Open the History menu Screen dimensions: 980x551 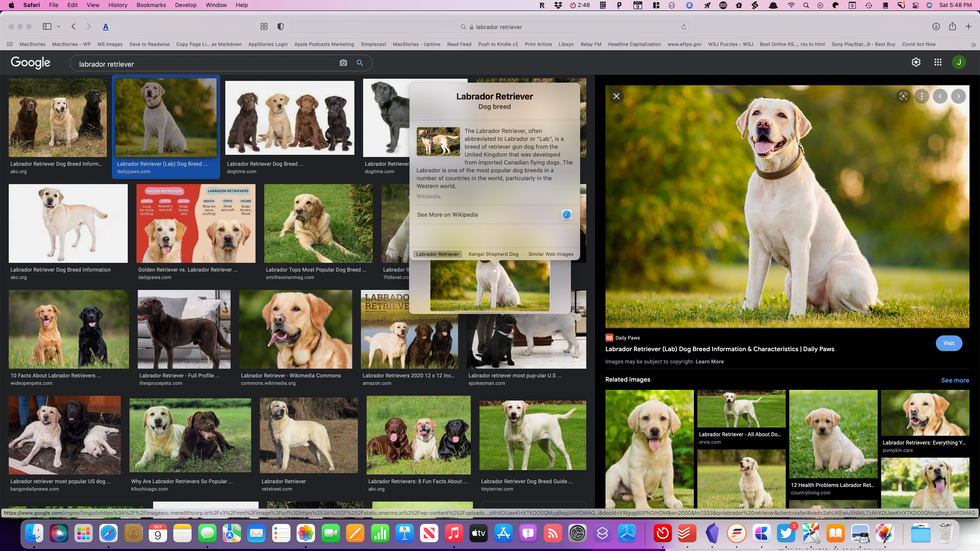[118, 5]
